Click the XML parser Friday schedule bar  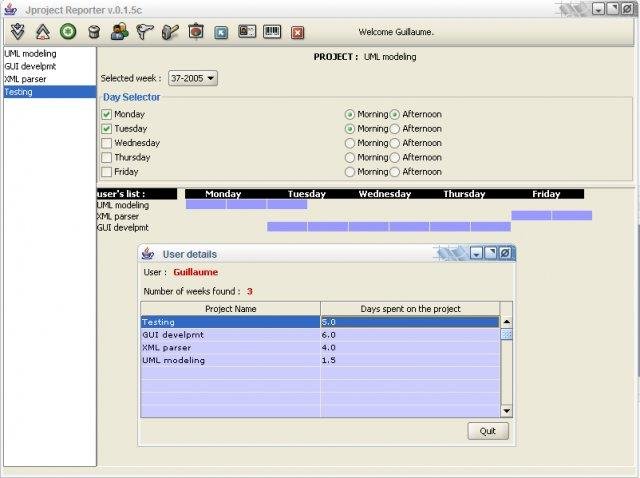551,215
